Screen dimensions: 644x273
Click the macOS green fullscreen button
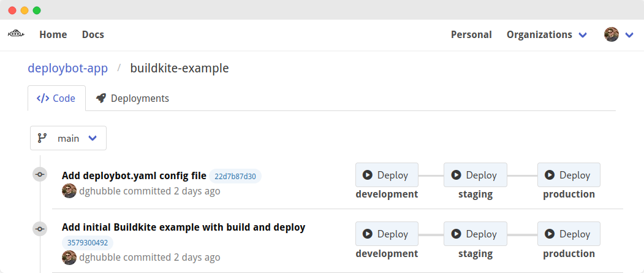click(37, 10)
